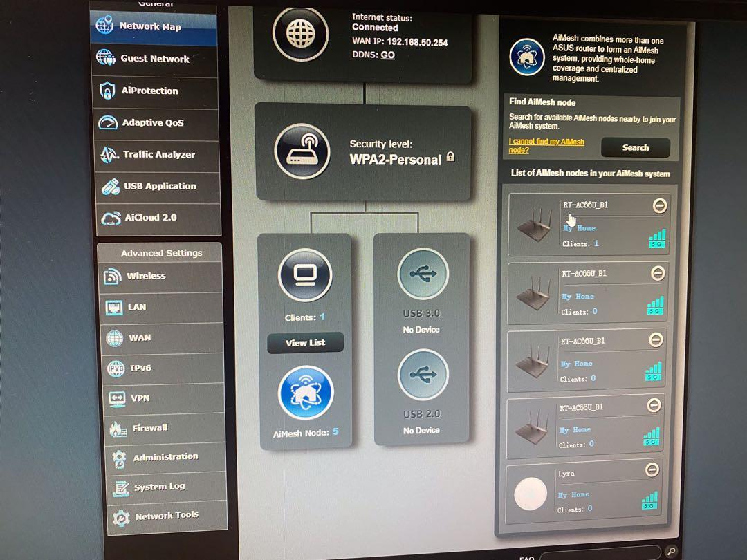The image size is (747, 560).
Task: Click the USB 2.0 port icon
Action: 423,374
